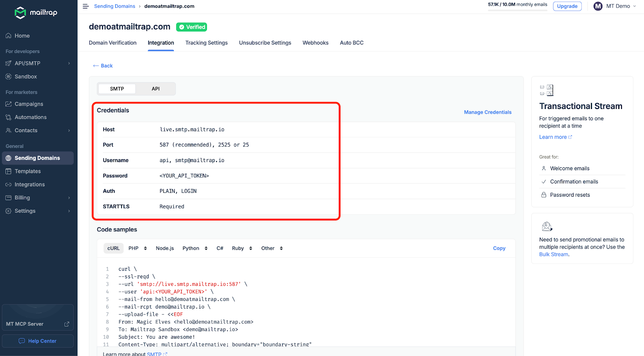Click the STARTTLS value Required

(x=172, y=206)
